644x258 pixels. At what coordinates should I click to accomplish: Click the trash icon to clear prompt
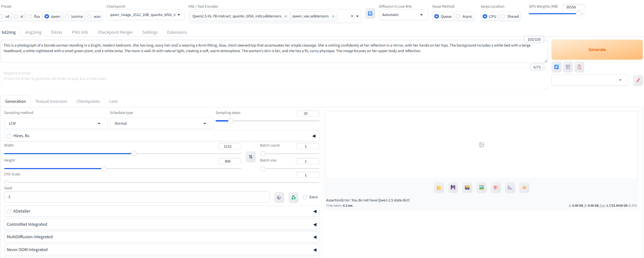point(568,67)
